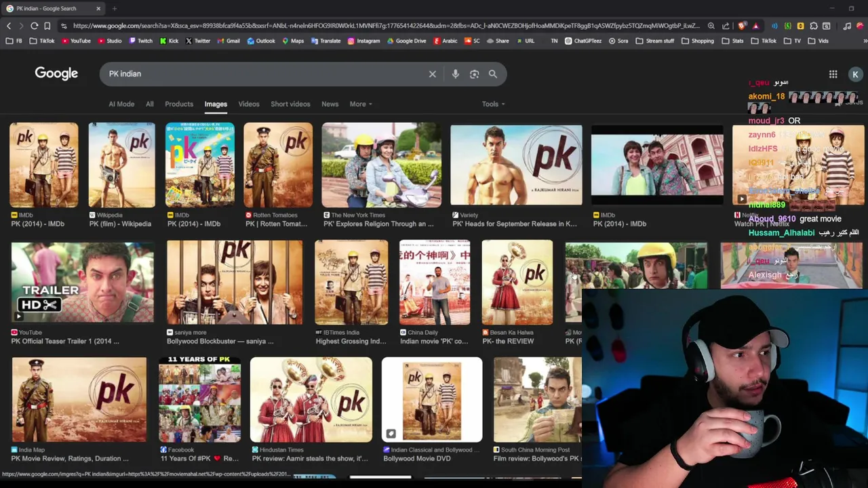
Task: Open the Translate bookmark
Action: [x=325, y=41]
